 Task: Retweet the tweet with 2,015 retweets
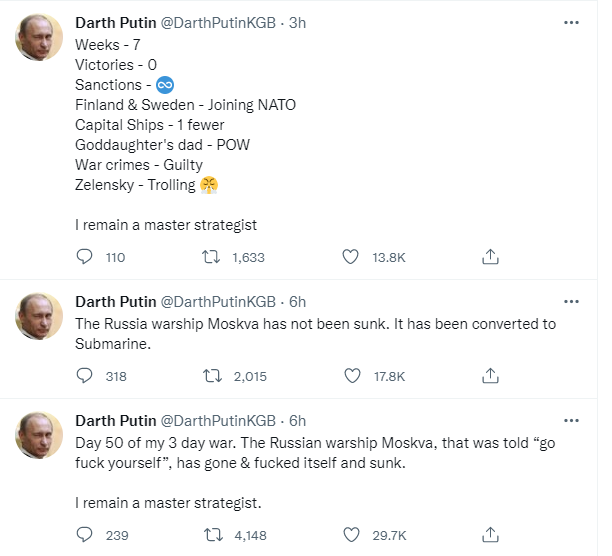pyautogui.click(x=212, y=376)
